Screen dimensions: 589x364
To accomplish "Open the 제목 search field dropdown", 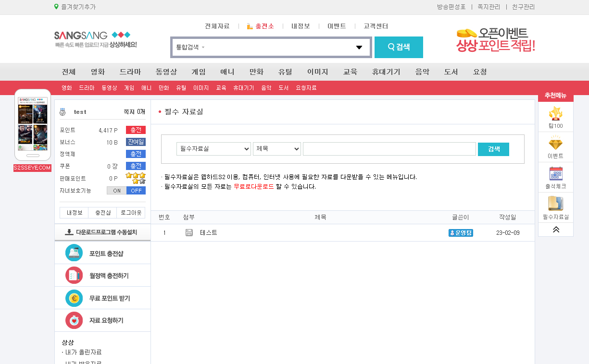I will pos(277,149).
